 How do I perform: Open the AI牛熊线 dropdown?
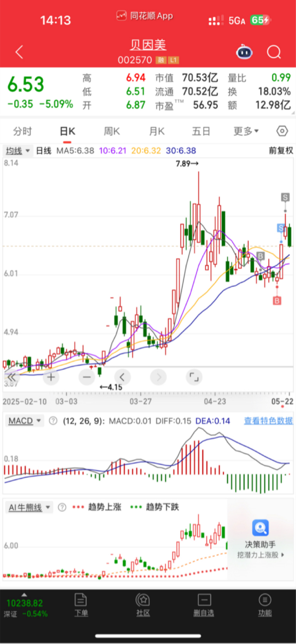point(29,507)
